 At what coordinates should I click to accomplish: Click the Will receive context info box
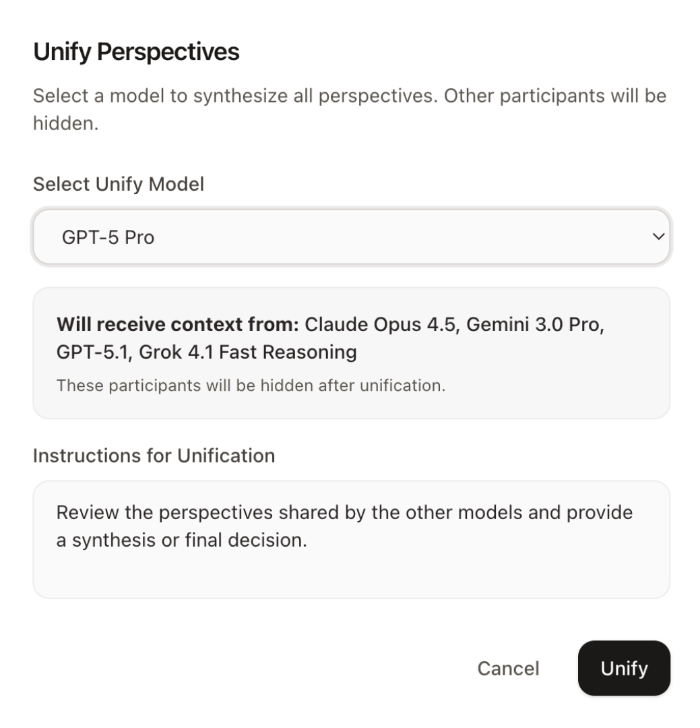pyautogui.click(x=350, y=351)
